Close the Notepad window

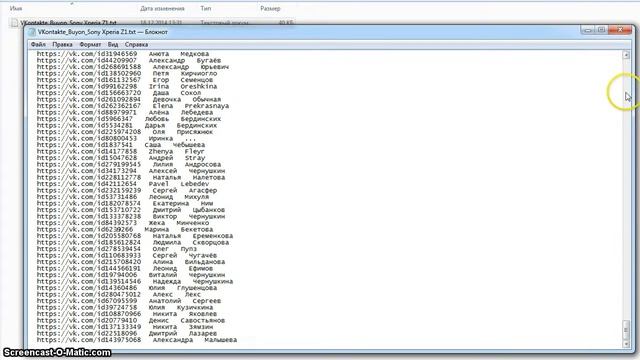[x=620, y=30]
